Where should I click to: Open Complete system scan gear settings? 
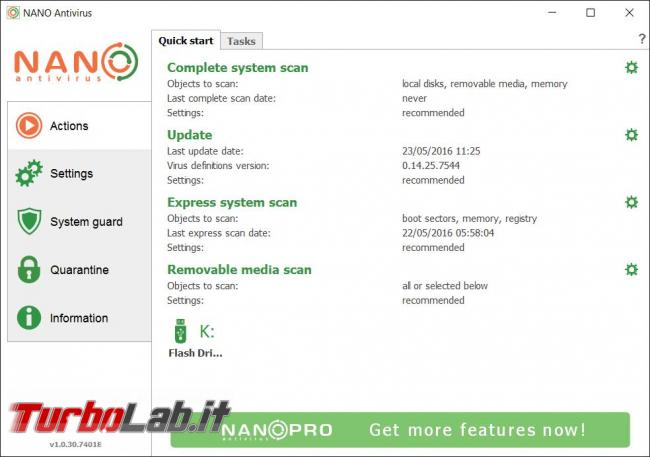pos(631,67)
